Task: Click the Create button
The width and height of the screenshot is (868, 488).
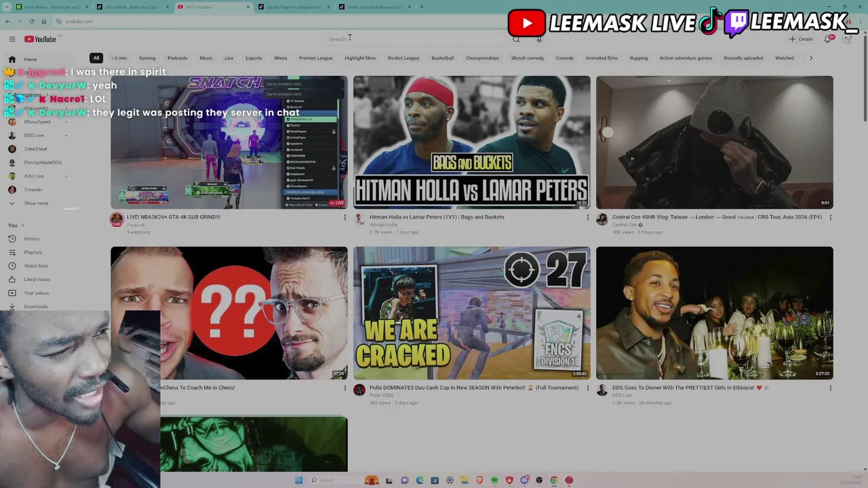Action: 801,39
